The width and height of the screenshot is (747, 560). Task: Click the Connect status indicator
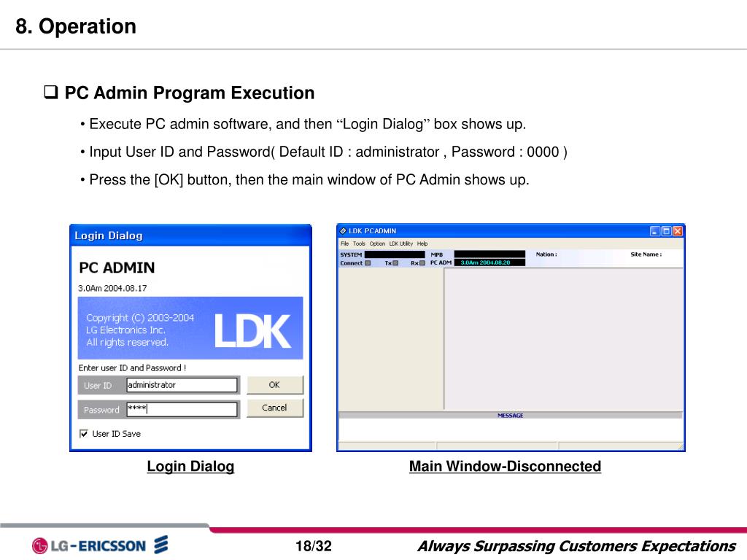[x=368, y=262]
